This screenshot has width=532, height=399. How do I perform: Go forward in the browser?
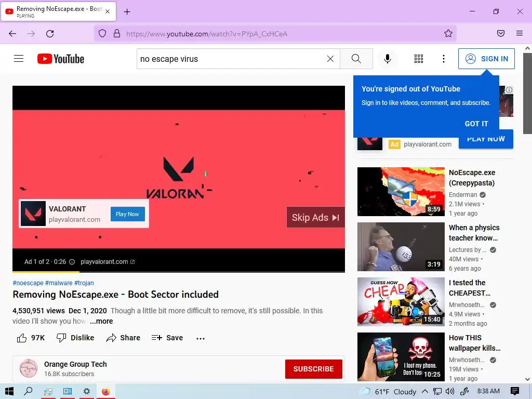coord(31,33)
